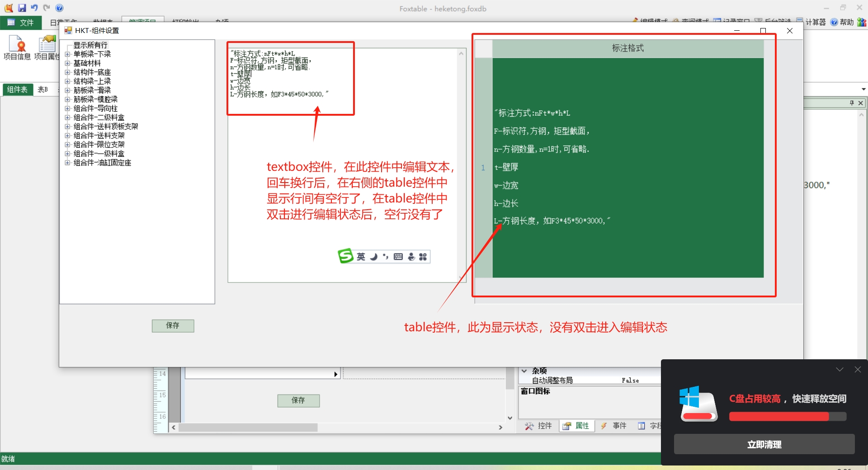
Task: Open the 项目信息 ribbon icon
Action: (17, 47)
